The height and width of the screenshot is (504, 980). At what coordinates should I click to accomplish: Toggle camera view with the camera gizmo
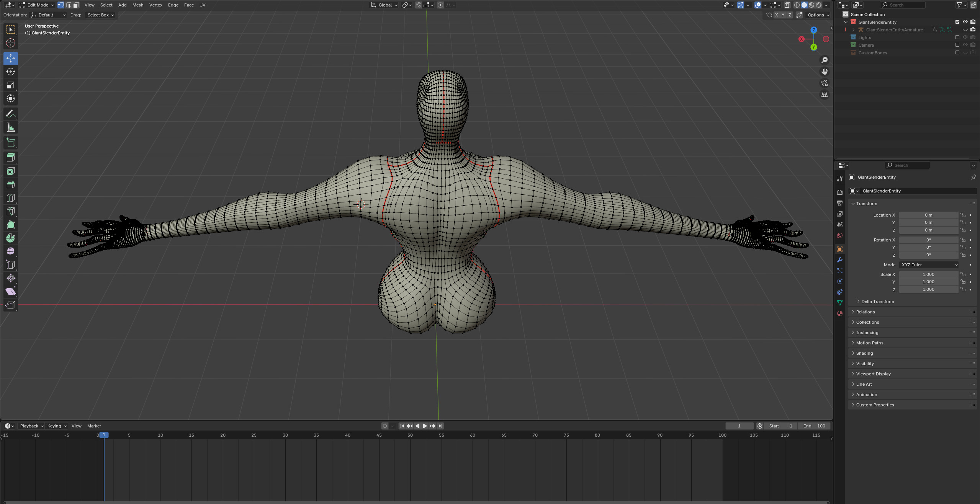point(825,83)
